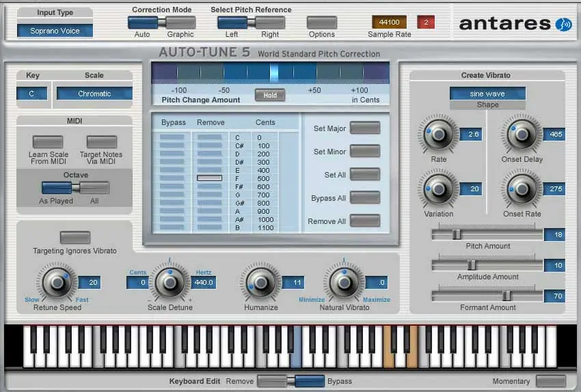Toggle the Octave As Played/All switch
This screenshot has width=581, height=392.
(x=76, y=188)
